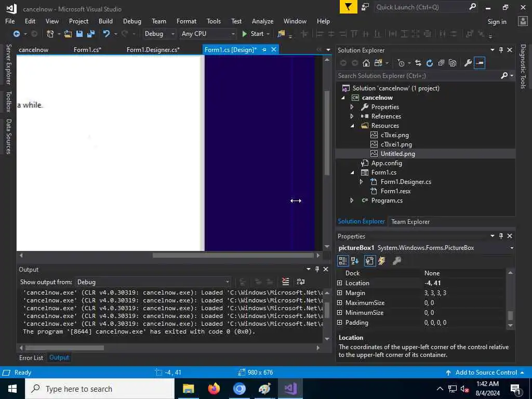Click the Find in Files toolbar icon
This screenshot has width=532, height=399.
click(x=281, y=34)
